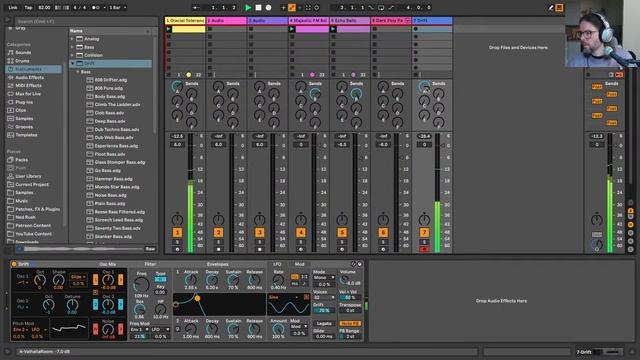The height and width of the screenshot is (360, 640).
Task: Open the Drums browser category
Action: [22, 61]
